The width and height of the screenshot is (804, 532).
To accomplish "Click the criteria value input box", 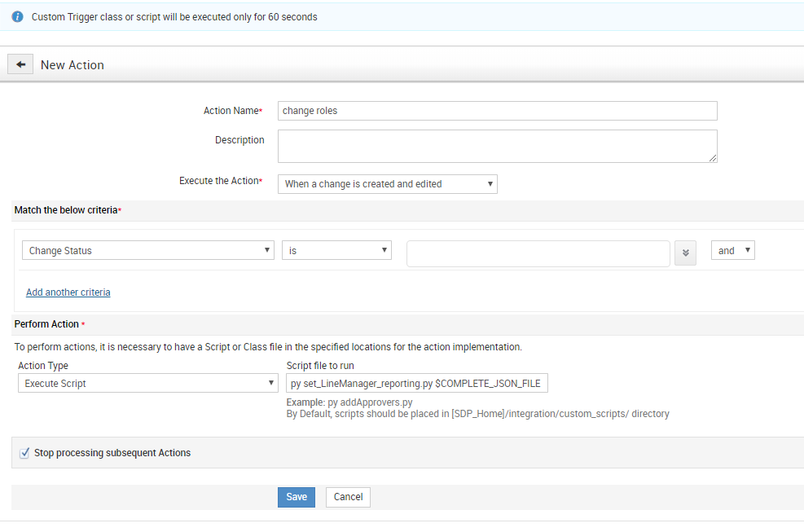I will [538, 253].
